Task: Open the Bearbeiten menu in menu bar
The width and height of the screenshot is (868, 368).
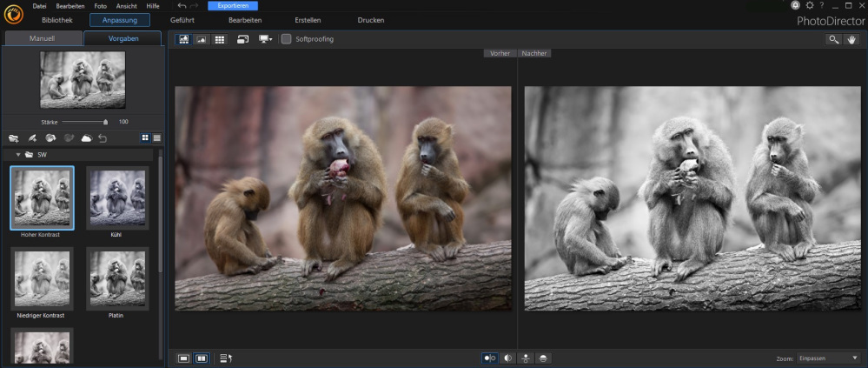Action: pyautogui.click(x=70, y=6)
